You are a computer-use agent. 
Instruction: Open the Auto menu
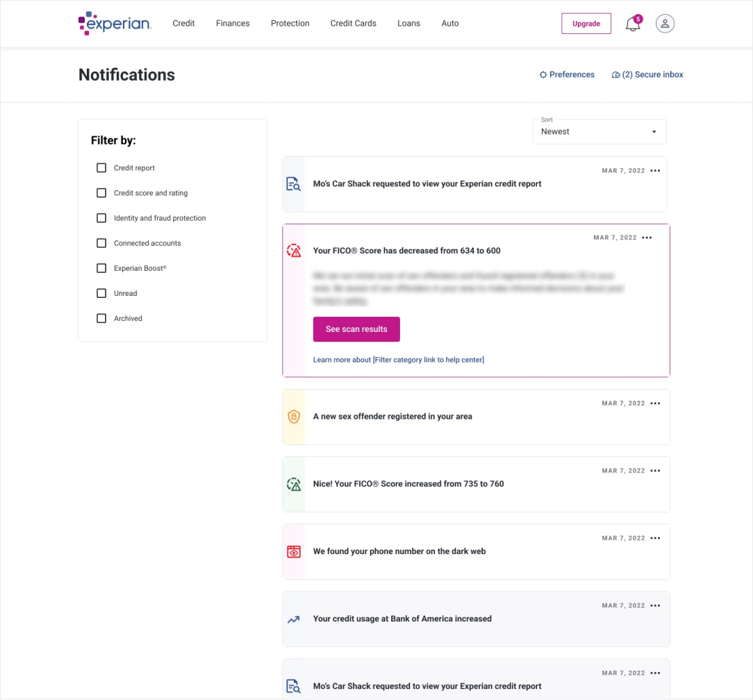click(450, 23)
